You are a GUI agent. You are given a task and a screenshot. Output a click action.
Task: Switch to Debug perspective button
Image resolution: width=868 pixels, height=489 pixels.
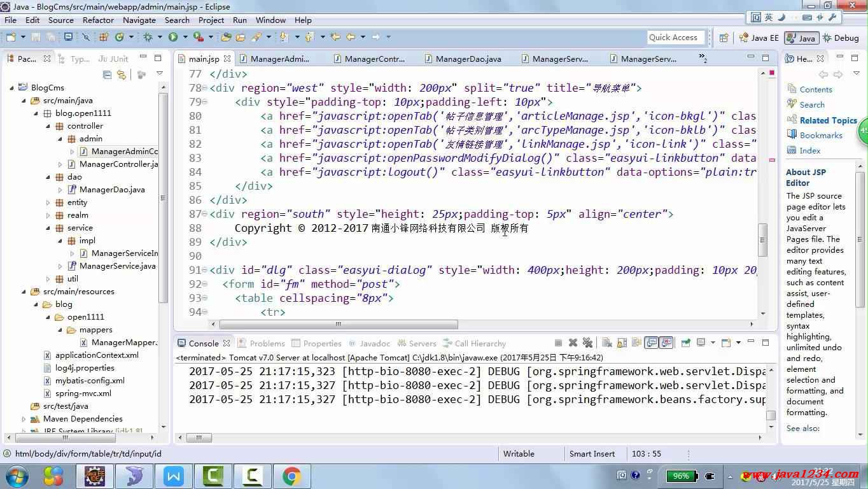[x=841, y=38]
